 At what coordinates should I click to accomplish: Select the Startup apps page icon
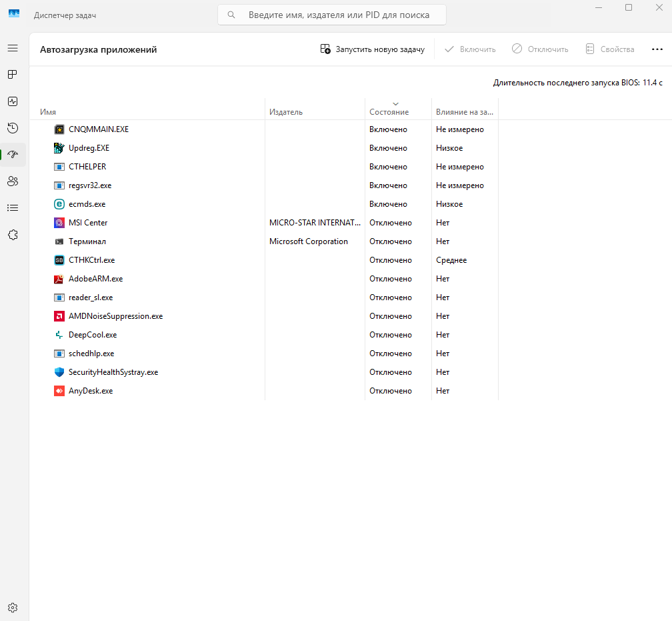click(13, 154)
